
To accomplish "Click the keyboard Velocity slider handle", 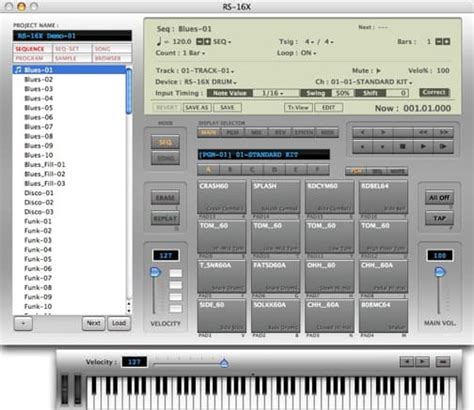I will click(x=224, y=363).
